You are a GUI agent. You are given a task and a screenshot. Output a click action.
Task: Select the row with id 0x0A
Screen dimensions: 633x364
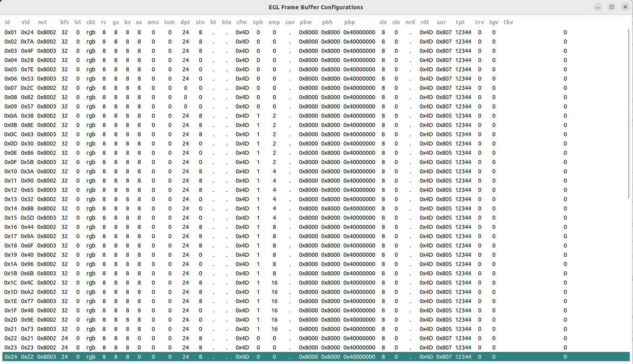(316, 116)
